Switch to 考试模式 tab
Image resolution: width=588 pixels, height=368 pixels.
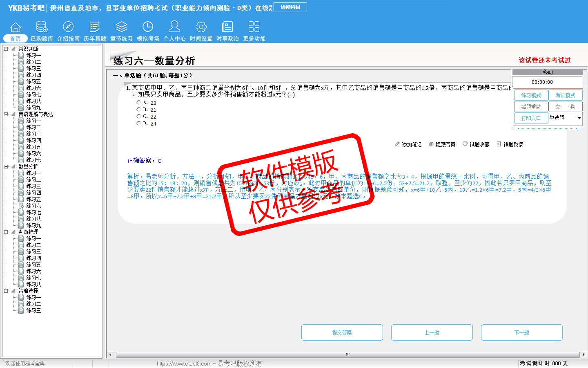(565, 95)
